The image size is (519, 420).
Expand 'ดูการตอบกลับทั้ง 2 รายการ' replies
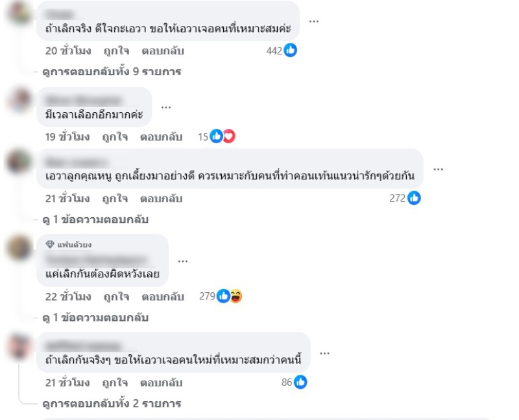[112, 403]
